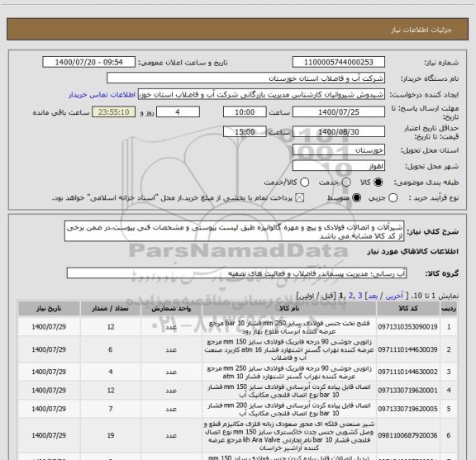Open اطلاعات تماس خریدار link

pyautogui.click(x=102, y=95)
